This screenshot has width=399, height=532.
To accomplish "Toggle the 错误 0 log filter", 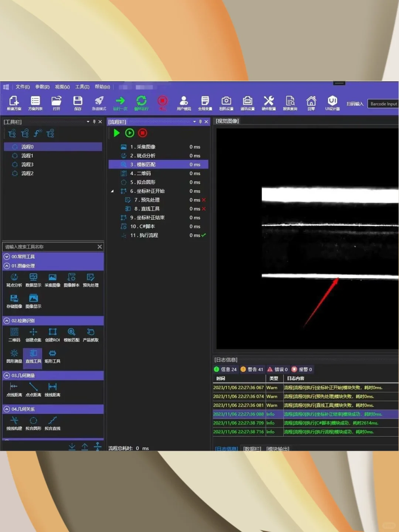I will pos(277,369).
